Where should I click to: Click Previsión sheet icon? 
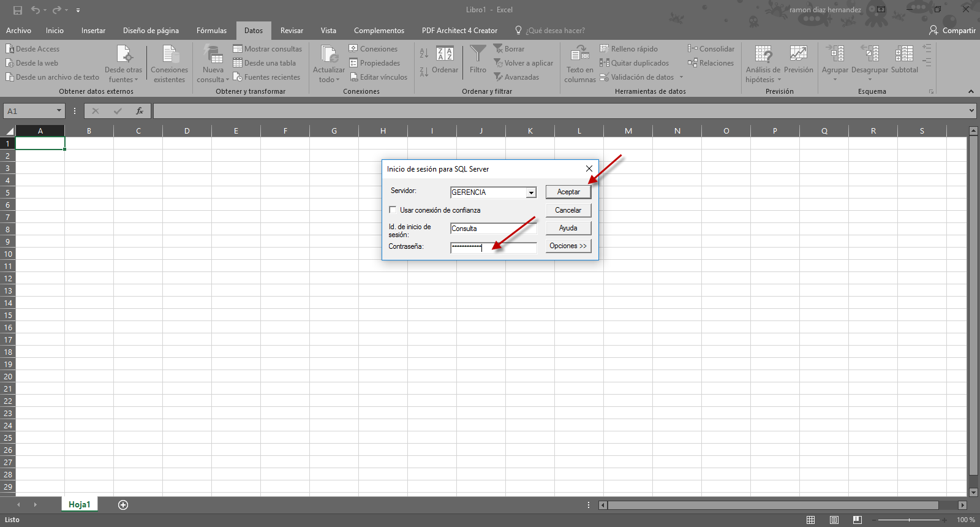798,59
